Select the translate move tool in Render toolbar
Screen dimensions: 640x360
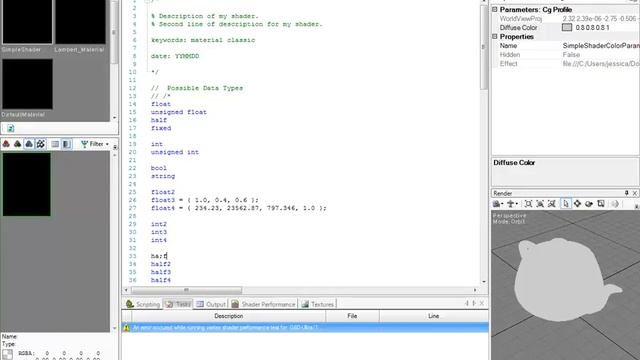(x=577, y=204)
